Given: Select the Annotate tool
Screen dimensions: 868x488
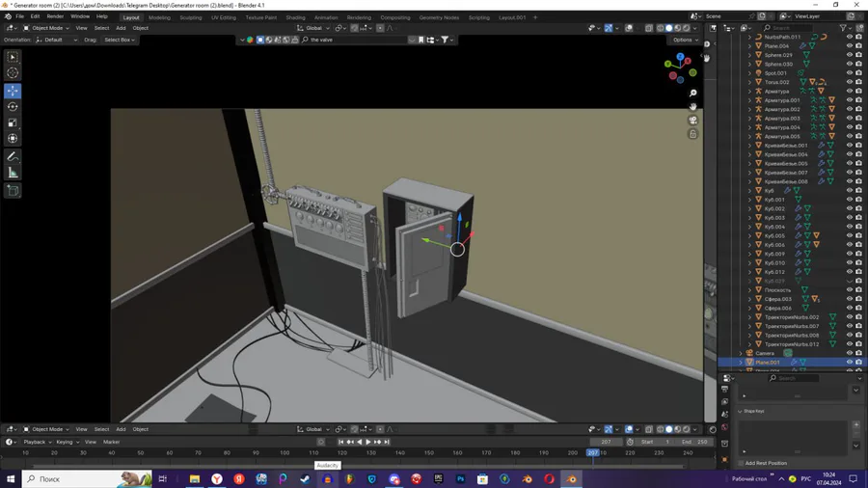Looking at the screenshot, I should 13,157.
